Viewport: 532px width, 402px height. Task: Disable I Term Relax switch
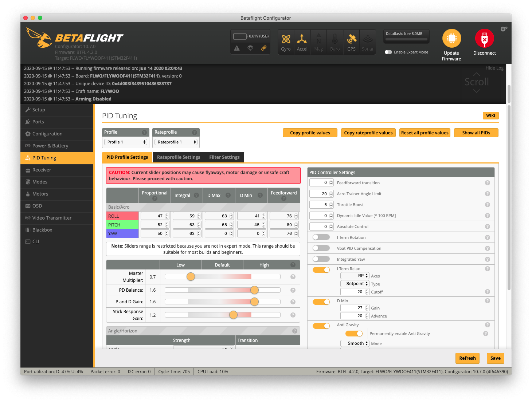pos(321,270)
